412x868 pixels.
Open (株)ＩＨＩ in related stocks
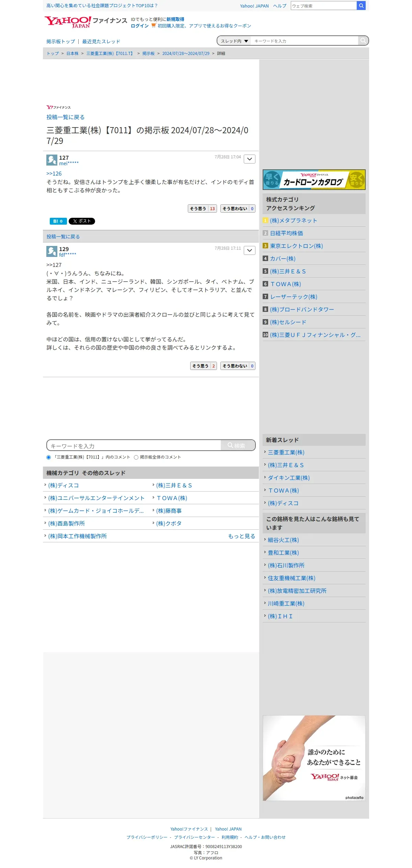(x=280, y=616)
